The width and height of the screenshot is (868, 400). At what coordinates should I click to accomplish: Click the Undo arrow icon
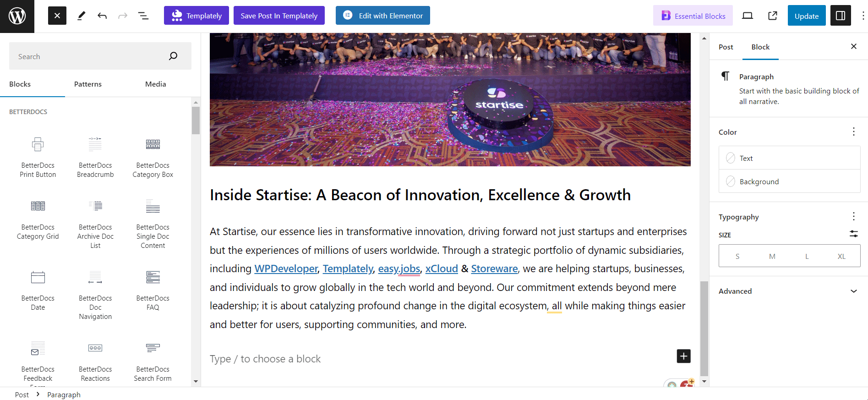pyautogui.click(x=102, y=16)
